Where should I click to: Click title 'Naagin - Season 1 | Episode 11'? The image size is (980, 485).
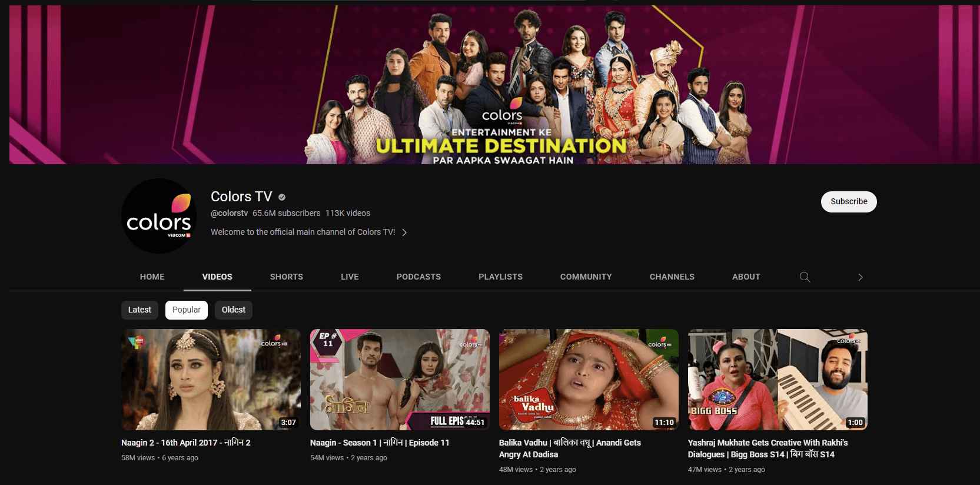coord(380,443)
